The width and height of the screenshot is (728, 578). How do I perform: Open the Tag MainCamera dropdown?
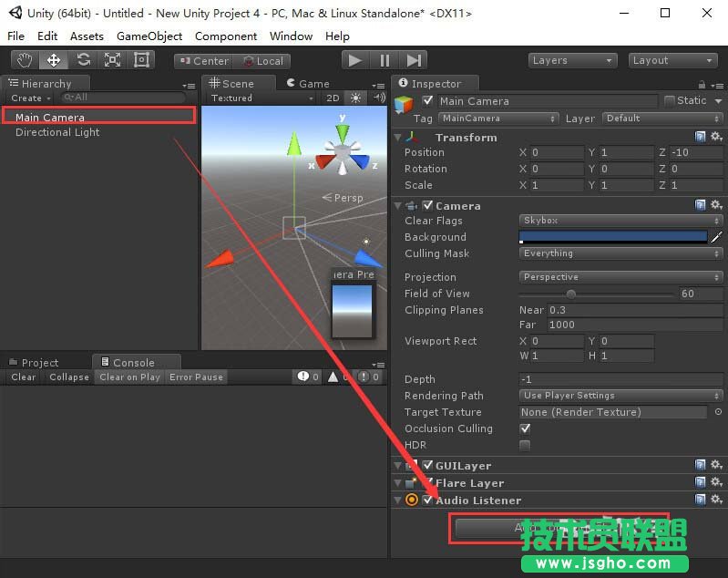click(x=498, y=118)
